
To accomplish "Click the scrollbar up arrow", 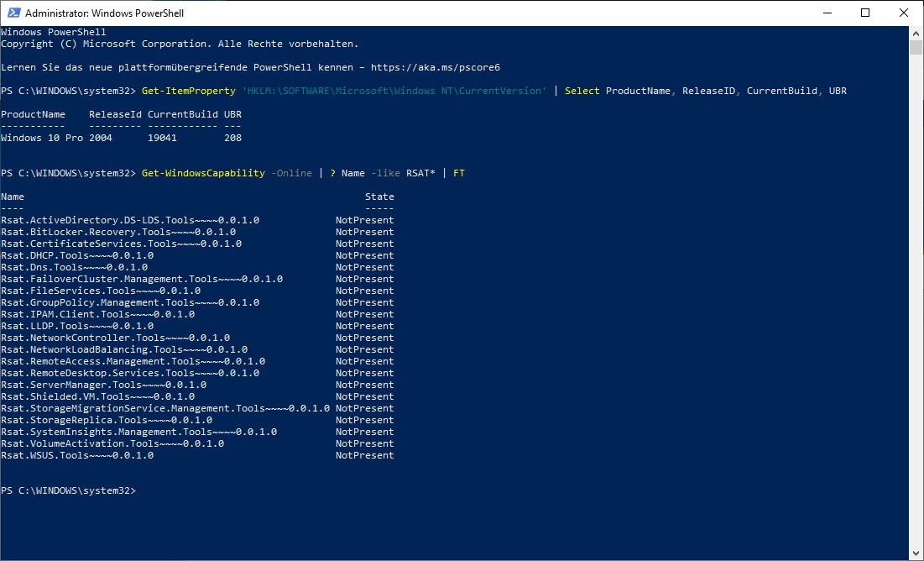I will pos(916,32).
